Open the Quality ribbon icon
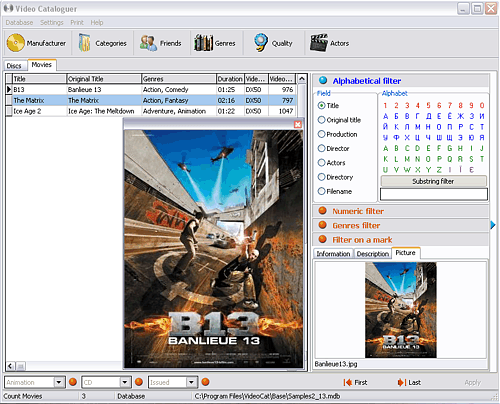The height and width of the screenshot is (404, 500). click(x=261, y=42)
